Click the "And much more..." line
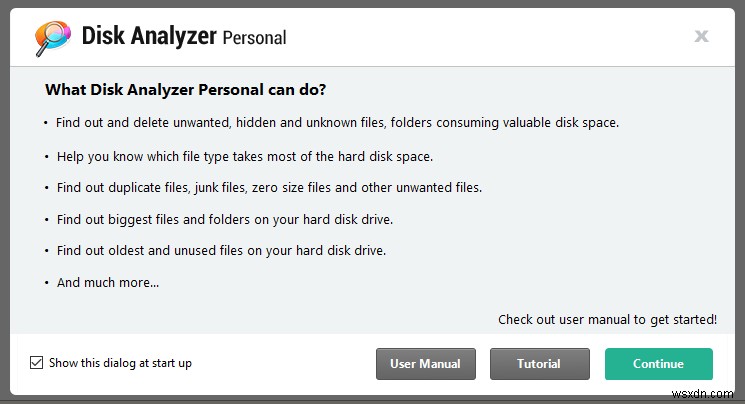This screenshot has height=404, width=745. [x=107, y=282]
